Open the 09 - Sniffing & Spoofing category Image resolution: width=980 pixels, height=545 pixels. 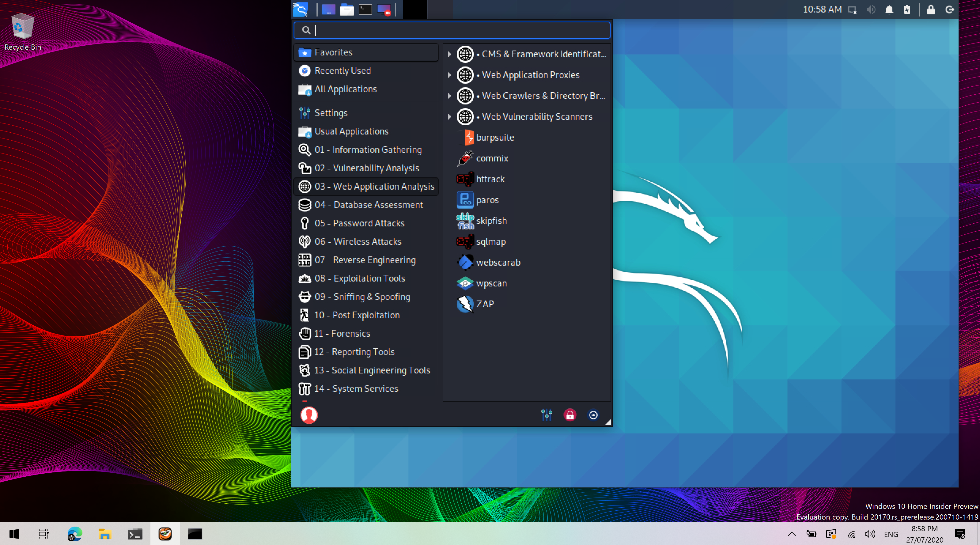[x=362, y=297]
